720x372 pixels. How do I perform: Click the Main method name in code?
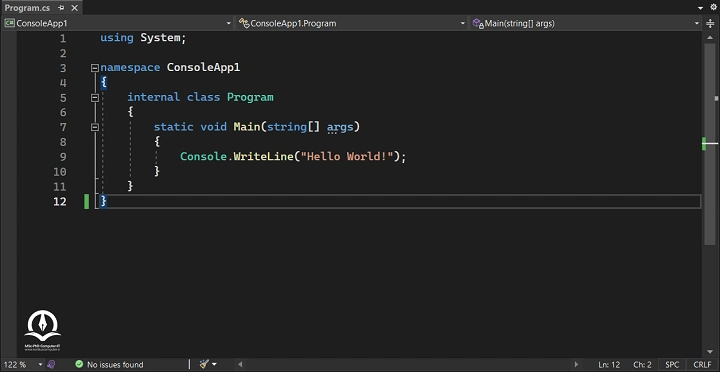tap(247, 127)
